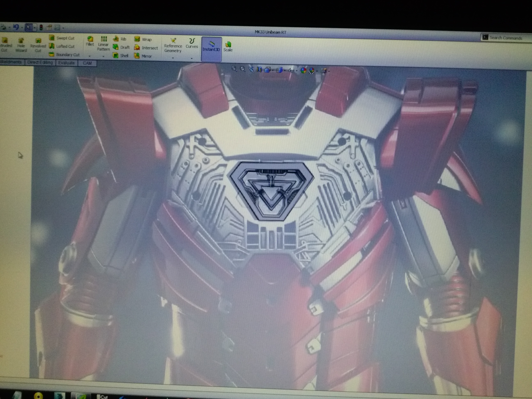Screen dimensions: 532x399
Task: Click the Edit Appearance color ball
Action: click(303, 70)
